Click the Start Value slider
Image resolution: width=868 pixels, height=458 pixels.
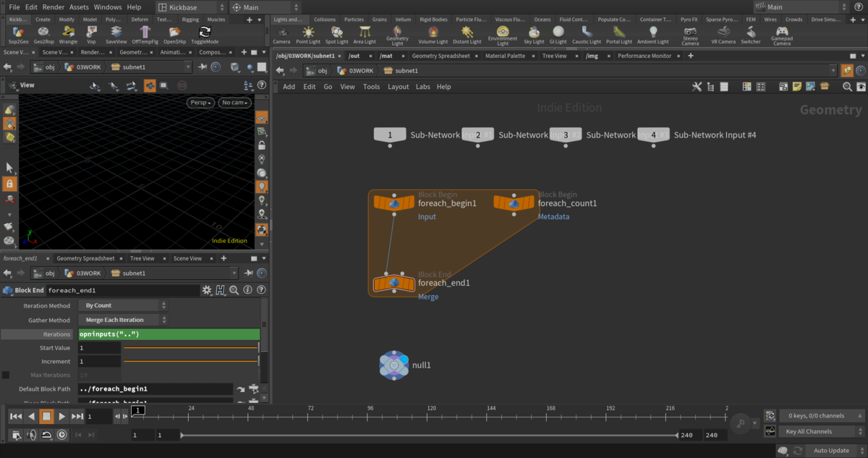(190, 348)
